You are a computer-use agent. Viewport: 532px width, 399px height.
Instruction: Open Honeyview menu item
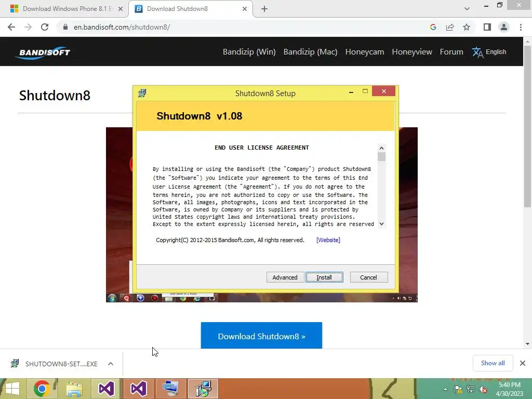pyautogui.click(x=412, y=52)
